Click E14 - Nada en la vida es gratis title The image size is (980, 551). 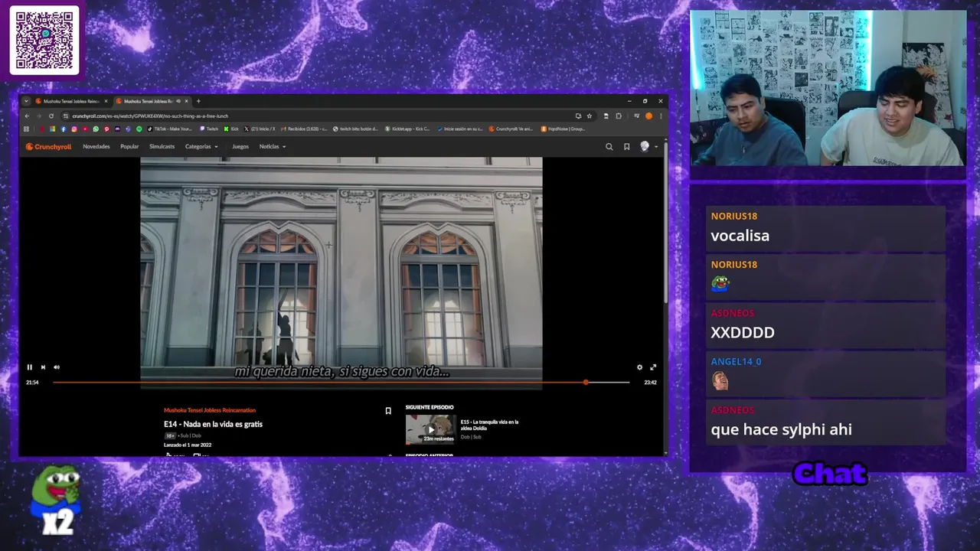[213, 424]
